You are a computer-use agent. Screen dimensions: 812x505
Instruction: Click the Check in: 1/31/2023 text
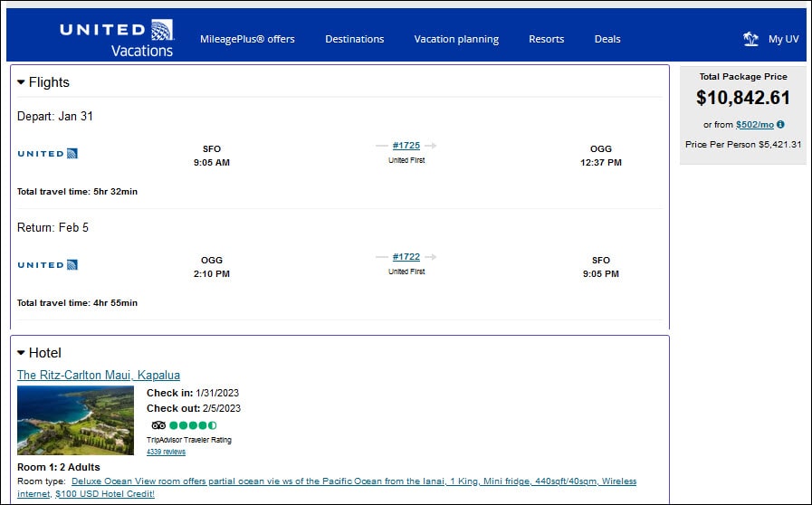pyautogui.click(x=193, y=393)
